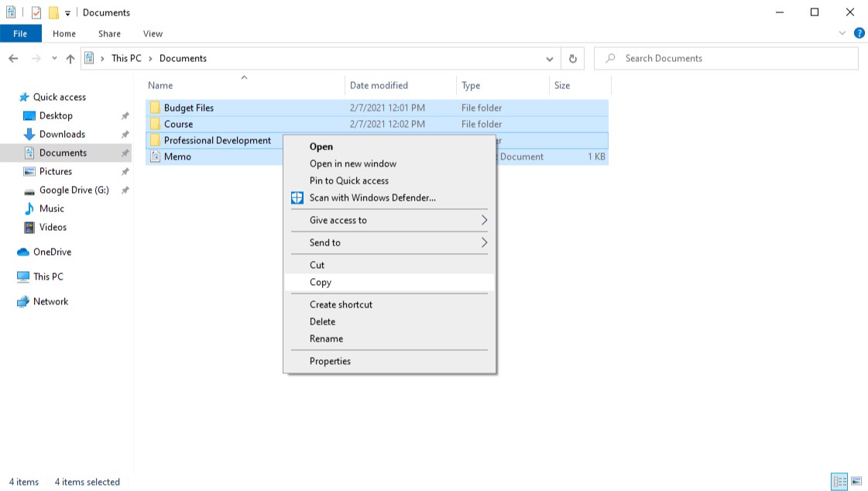Image resolution: width=868 pixels, height=491 pixels.
Task: Click the Up one level arrow
Action: [x=70, y=59]
